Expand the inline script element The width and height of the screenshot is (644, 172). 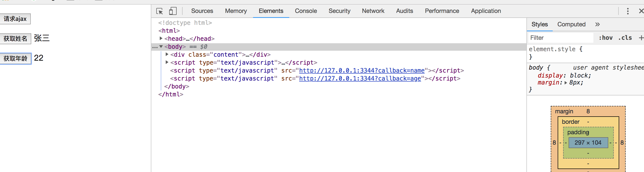coord(167,62)
